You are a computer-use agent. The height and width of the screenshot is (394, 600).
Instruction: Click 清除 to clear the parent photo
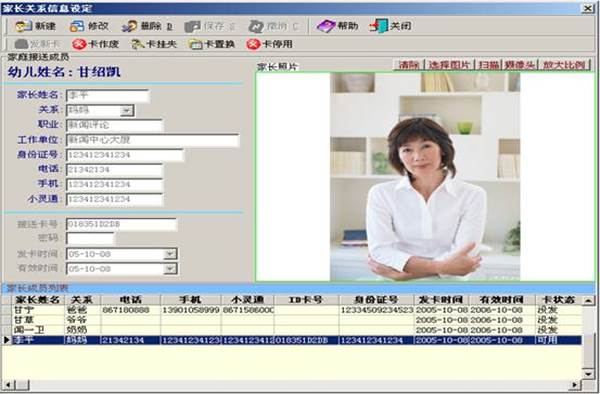[x=409, y=65]
